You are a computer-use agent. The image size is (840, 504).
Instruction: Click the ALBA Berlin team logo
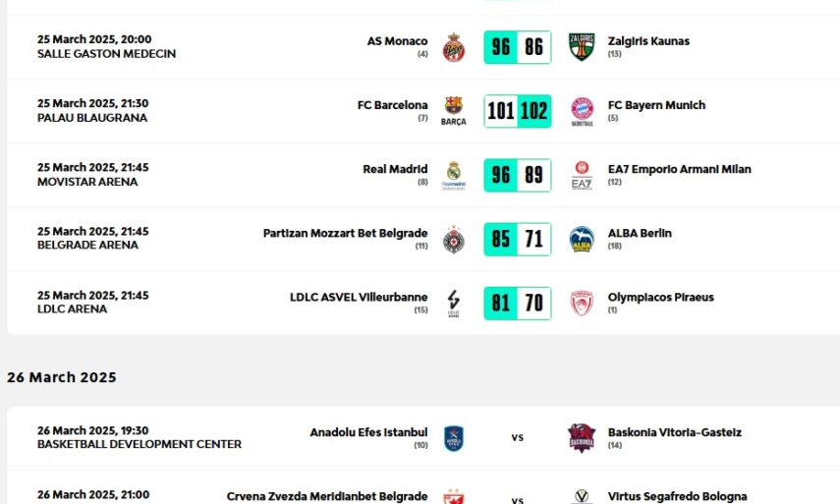pyautogui.click(x=582, y=239)
